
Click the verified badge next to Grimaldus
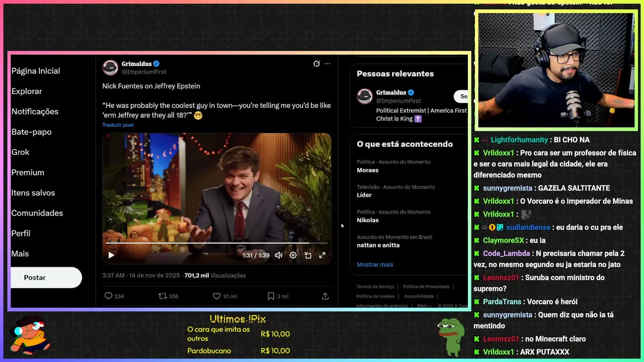click(156, 64)
